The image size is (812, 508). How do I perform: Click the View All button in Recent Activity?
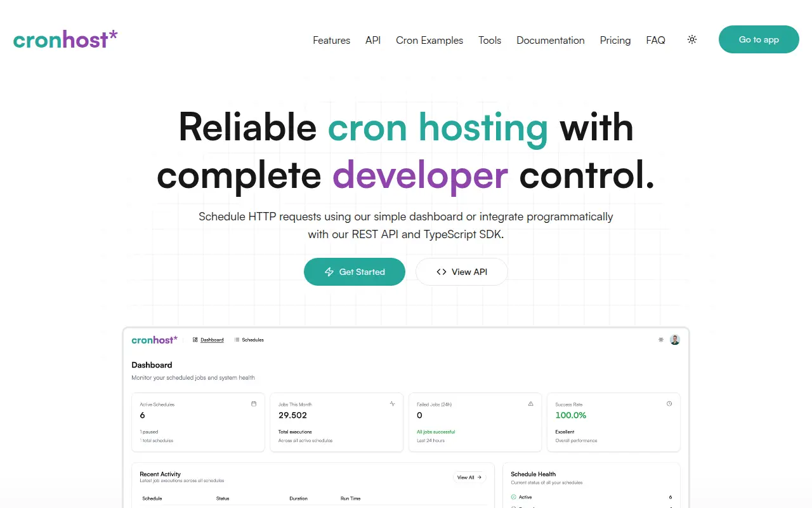point(469,477)
